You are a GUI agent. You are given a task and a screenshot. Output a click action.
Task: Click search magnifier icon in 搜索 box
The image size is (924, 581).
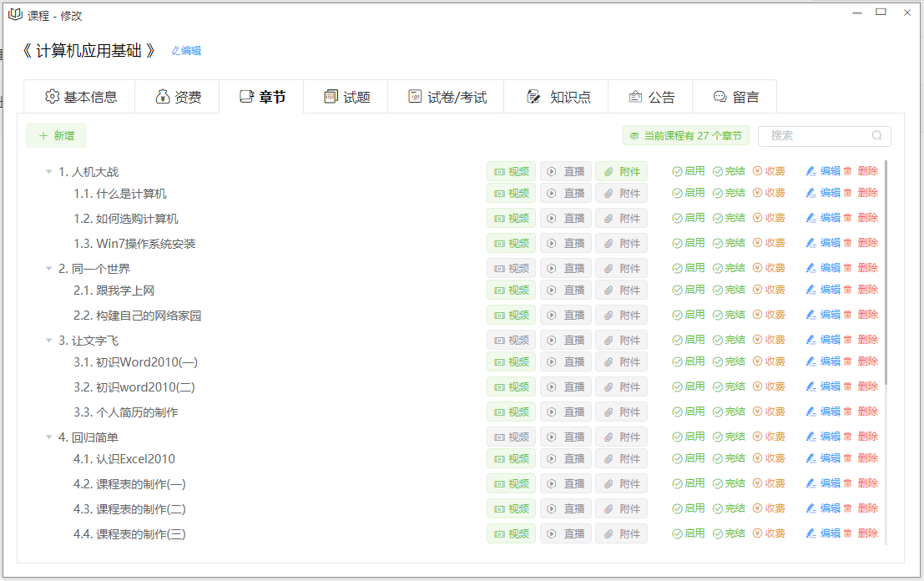877,135
